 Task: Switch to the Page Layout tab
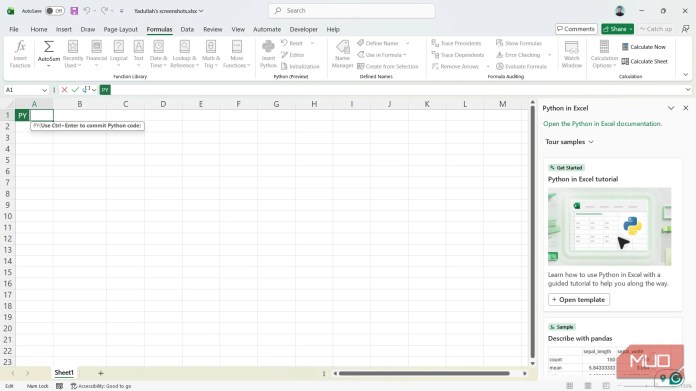click(120, 29)
